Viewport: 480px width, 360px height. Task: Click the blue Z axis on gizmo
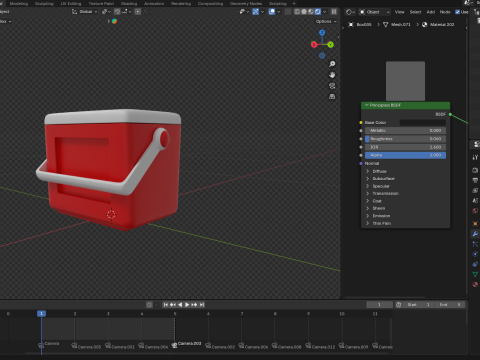pos(322,33)
